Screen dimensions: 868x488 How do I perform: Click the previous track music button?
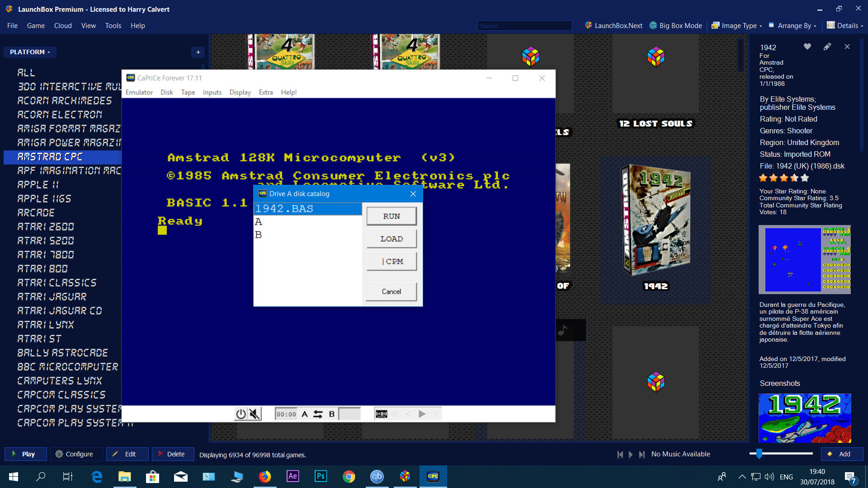pyautogui.click(x=620, y=454)
